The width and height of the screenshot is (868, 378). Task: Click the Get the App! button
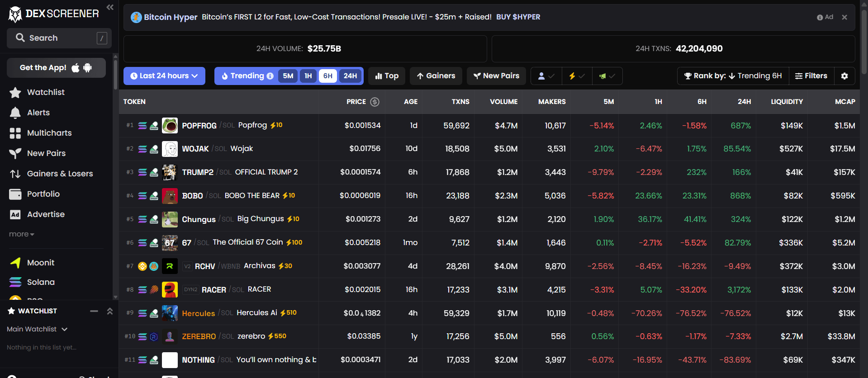(56, 68)
